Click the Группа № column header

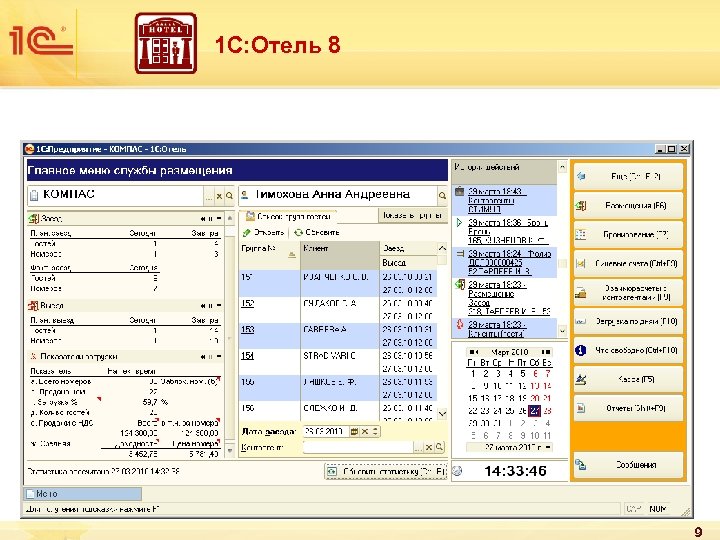coord(270,255)
